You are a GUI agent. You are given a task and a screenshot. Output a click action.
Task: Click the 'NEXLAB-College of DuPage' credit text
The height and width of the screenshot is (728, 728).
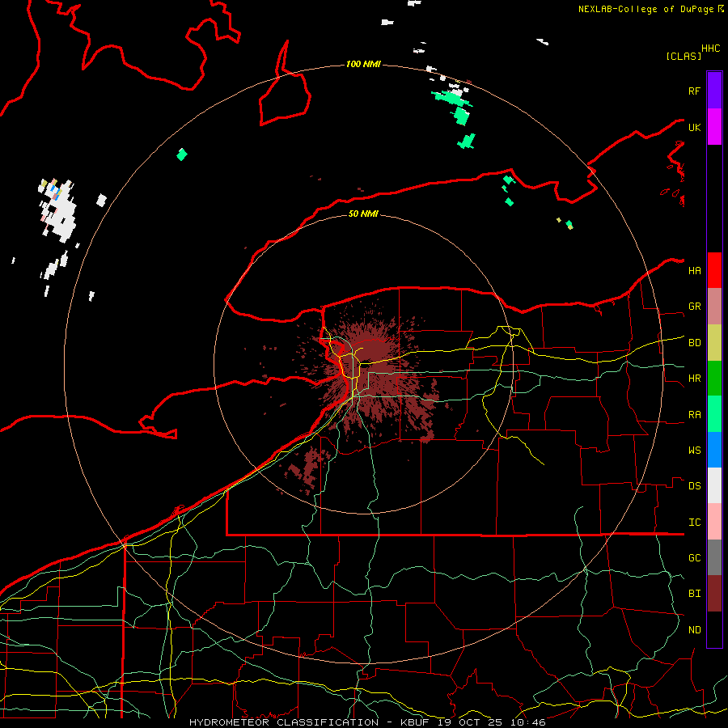647,9
